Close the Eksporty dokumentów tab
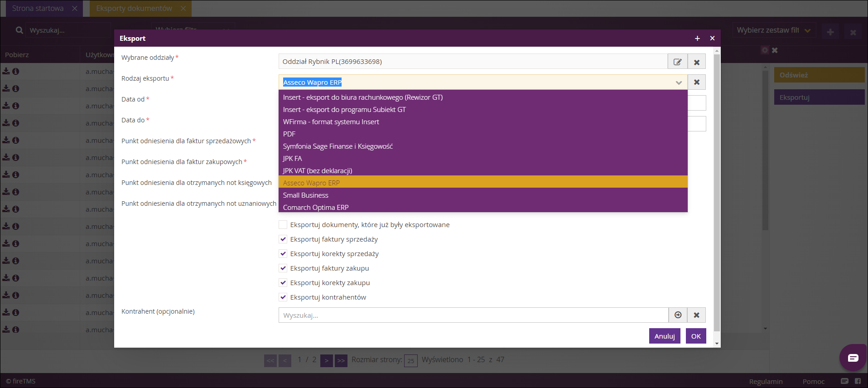868x388 pixels. [x=183, y=8]
